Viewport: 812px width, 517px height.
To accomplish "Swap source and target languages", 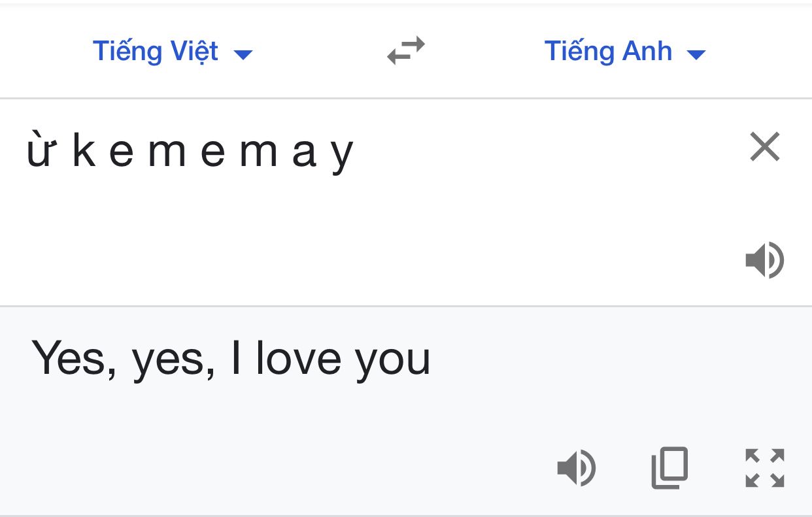I will (406, 52).
